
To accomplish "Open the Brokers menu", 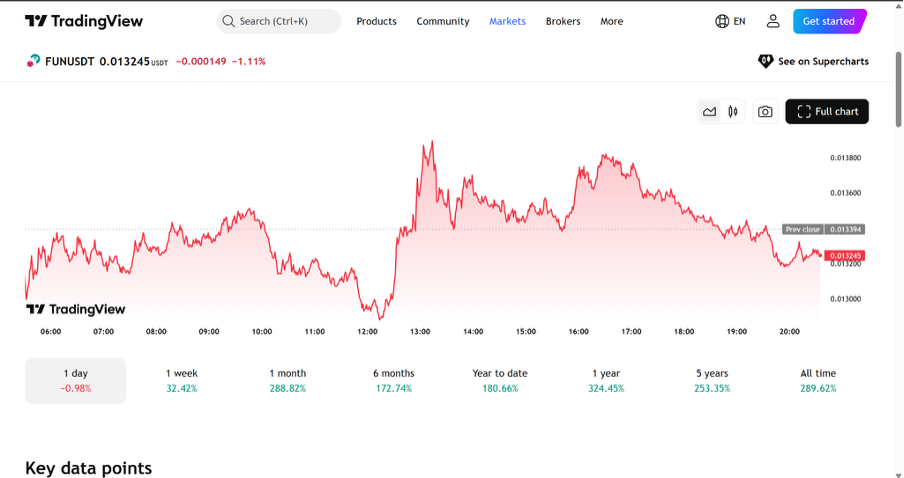I will pos(563,21).
